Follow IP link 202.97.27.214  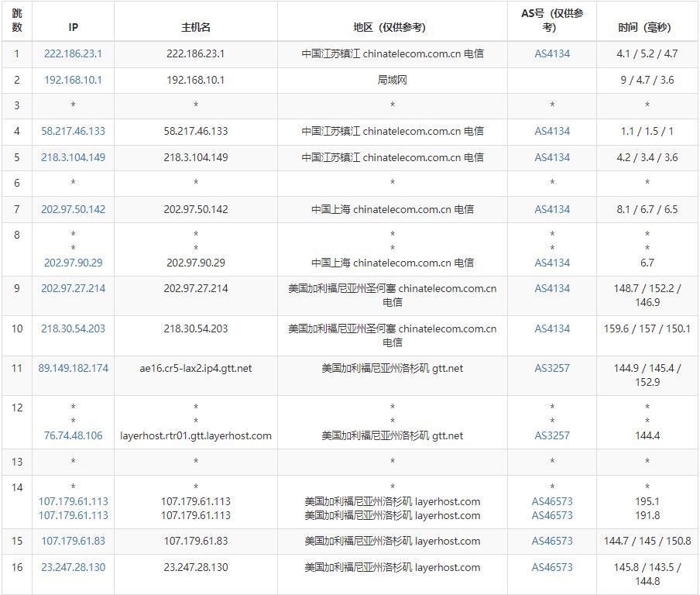pyautogui.click(x=73, y=288)
